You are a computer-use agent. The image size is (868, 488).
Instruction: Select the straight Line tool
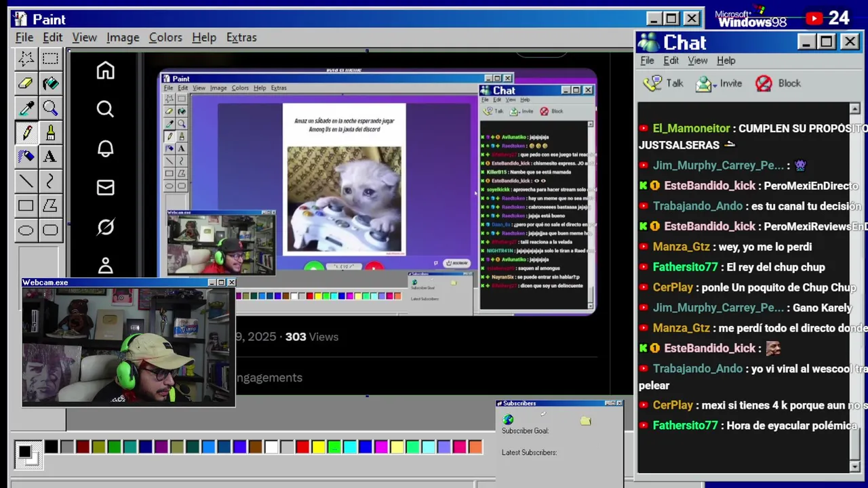[x=26, y=181]
